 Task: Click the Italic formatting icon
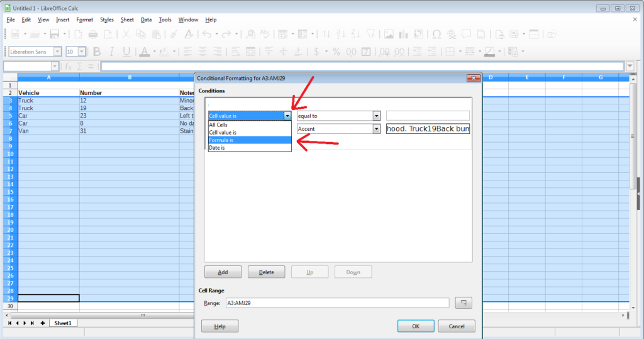pos(112,52)
